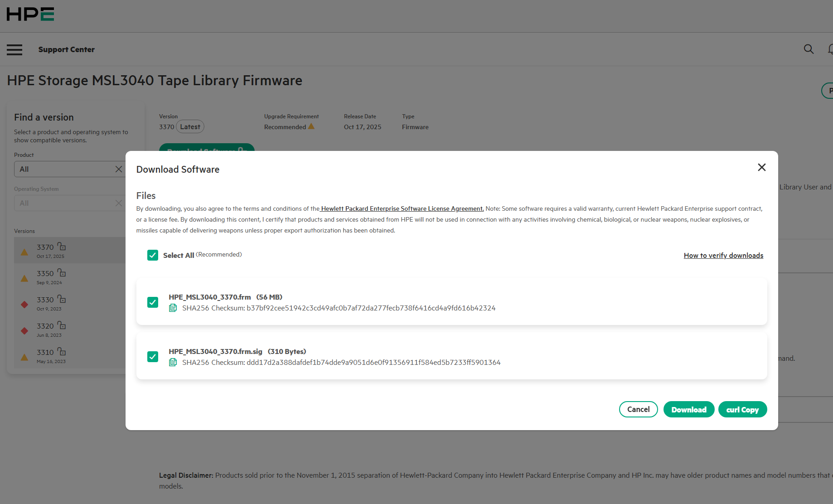
Task: Click the HPE logo
Action: (x=30, y=15)
